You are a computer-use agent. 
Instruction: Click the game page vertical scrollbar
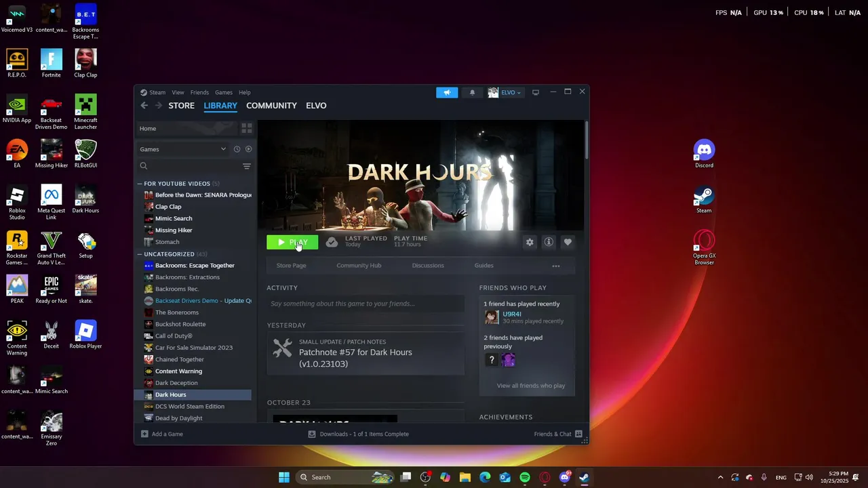click(x=586, y=140)
